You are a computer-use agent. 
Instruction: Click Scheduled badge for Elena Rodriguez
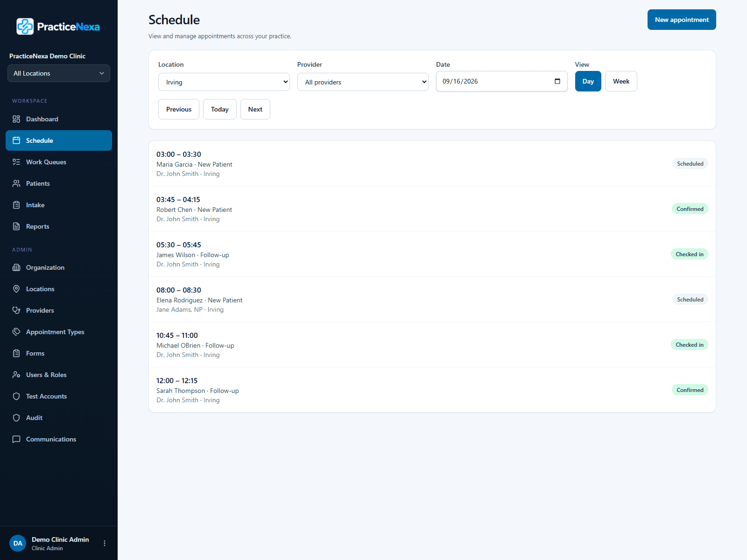coord(690,300)
